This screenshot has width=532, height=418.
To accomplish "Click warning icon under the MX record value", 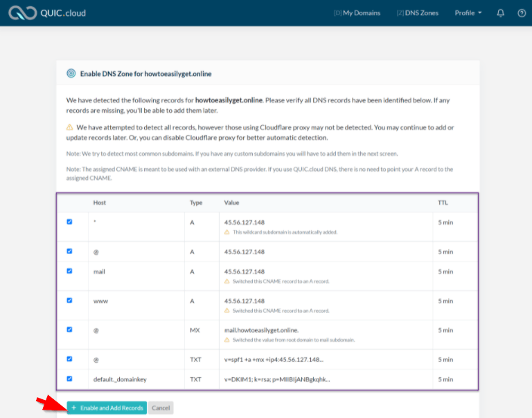I will click(x=227, y=340).
